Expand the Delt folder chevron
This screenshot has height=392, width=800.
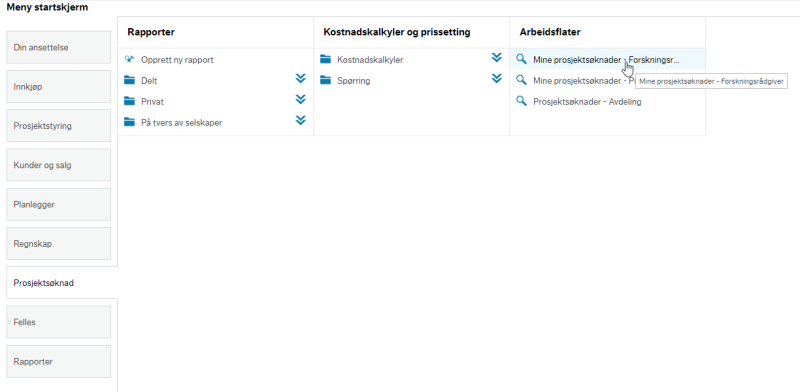coord(301,78)
